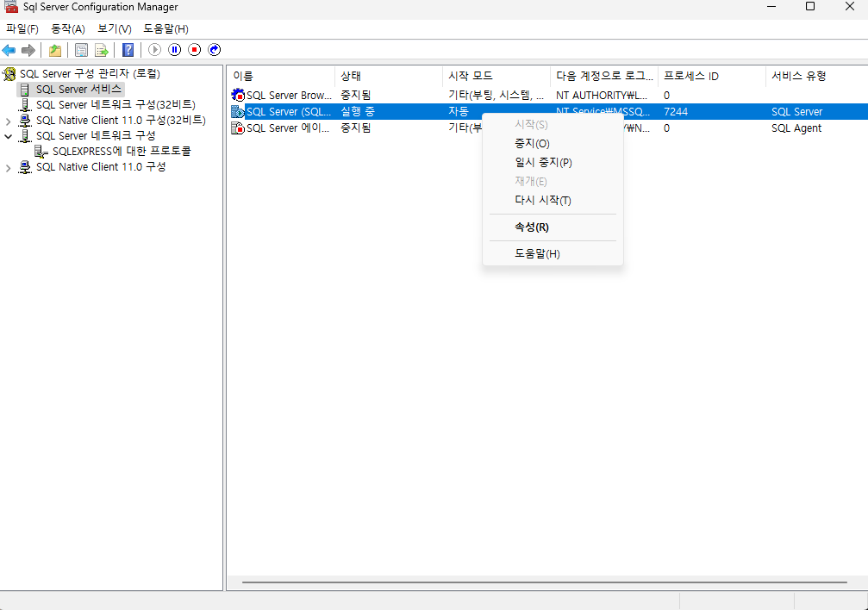This screenshot has height=610, width=868.
Task: Expand SQL Native Client 11.0 구성(32비트) node
Action: [x=8, y=121]
